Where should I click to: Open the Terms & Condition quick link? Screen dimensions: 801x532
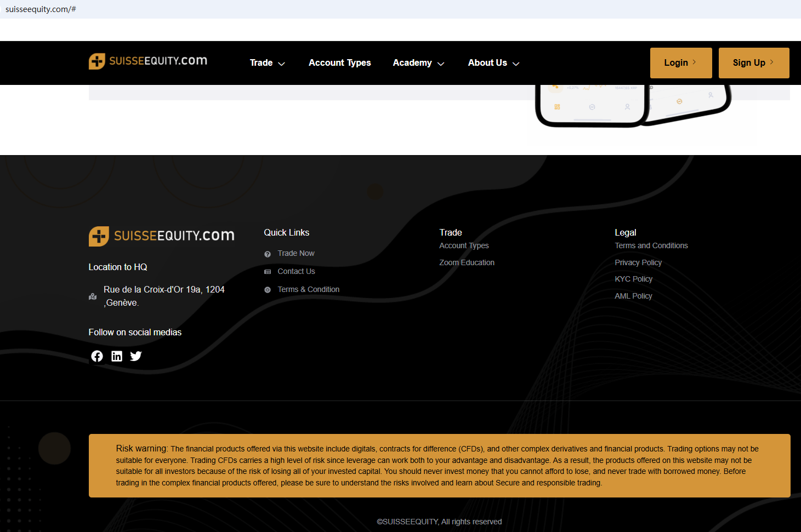tap(309, 289)
